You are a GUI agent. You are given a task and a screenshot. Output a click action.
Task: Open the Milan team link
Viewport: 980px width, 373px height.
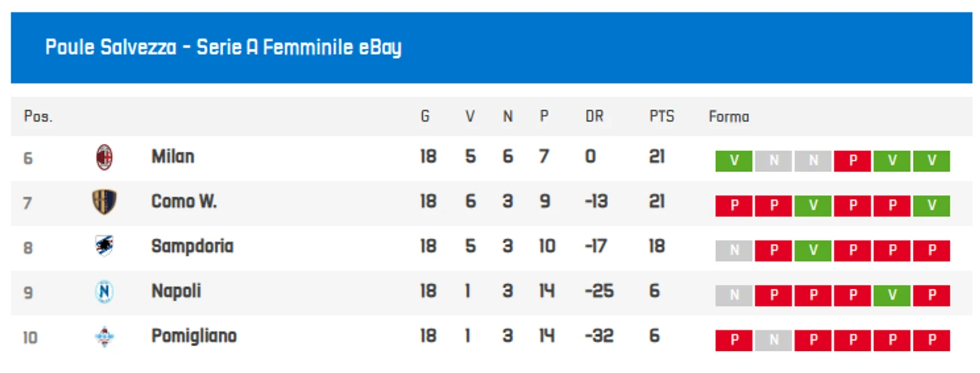tap(173, 157)
